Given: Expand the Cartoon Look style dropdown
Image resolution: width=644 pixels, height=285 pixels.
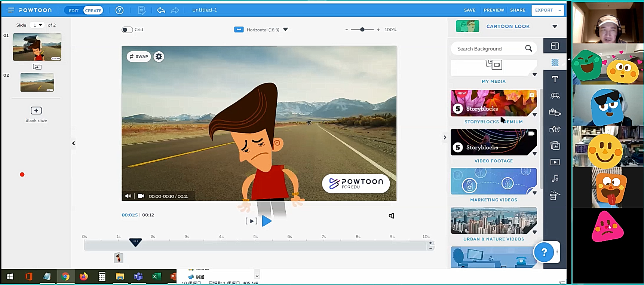Looking at the screenshot, I should [x=555, y=27].
